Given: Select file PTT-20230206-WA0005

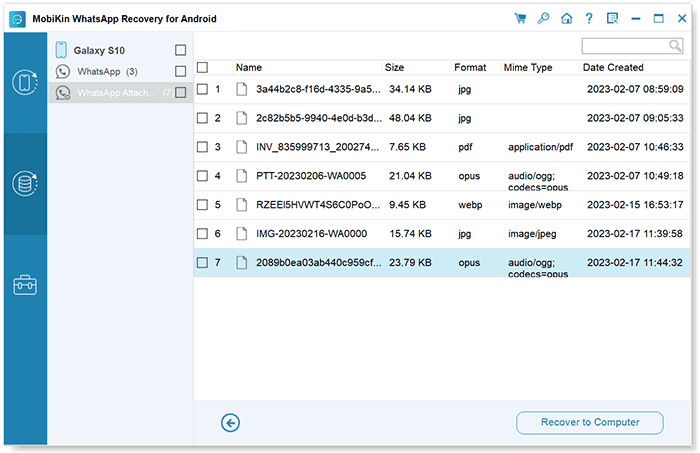Looking at the screenshot, I should tap(311, 176).
